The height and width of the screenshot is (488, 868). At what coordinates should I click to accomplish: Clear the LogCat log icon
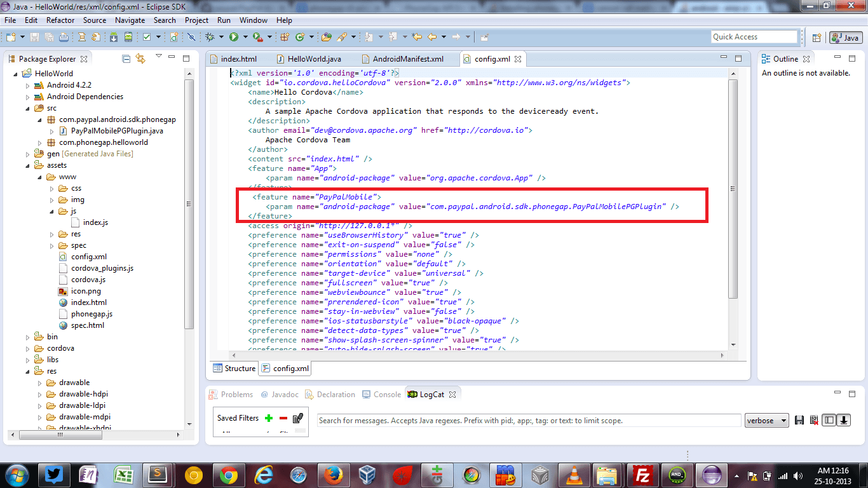(813, 420)
